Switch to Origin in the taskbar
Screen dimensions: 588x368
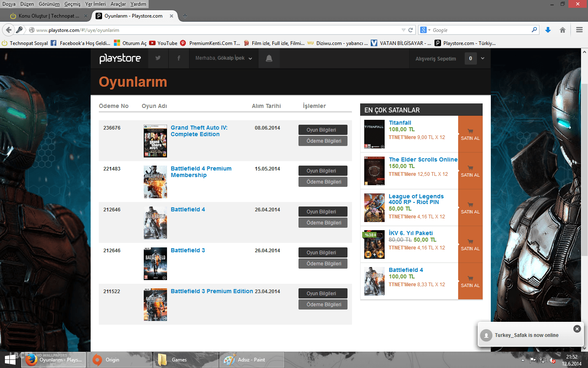[120, 360]
